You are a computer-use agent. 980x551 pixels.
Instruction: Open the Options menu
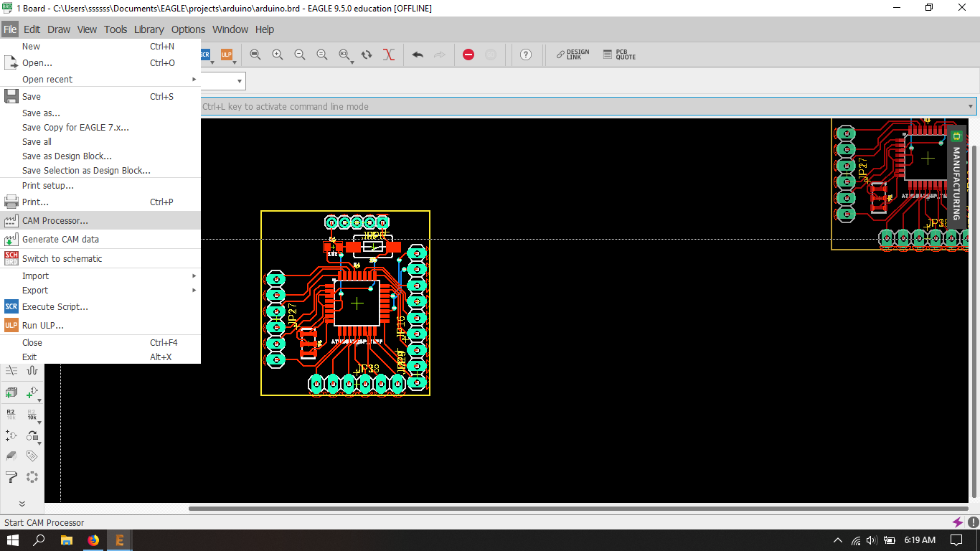188,29
